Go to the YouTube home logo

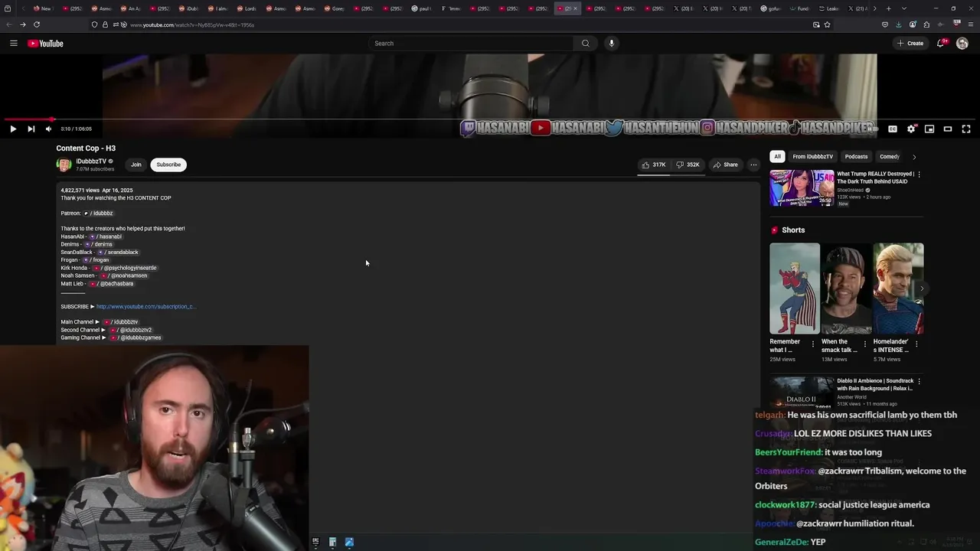pos(45,44)
